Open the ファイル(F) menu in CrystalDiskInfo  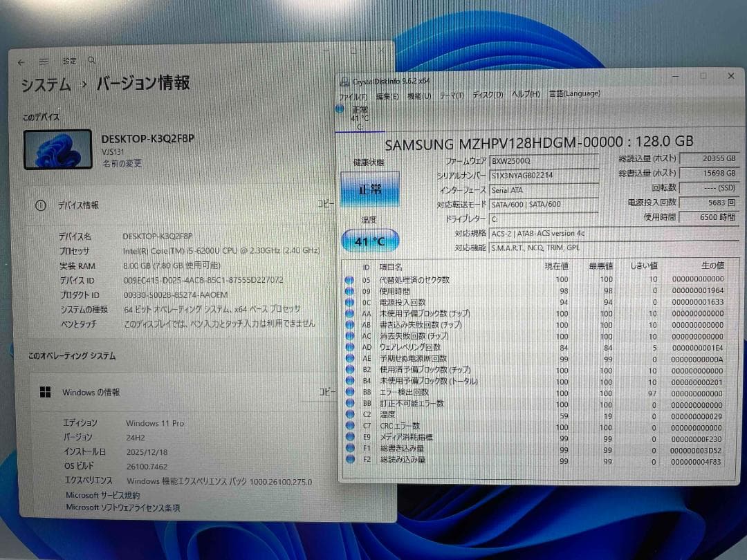tap(353, 96)
